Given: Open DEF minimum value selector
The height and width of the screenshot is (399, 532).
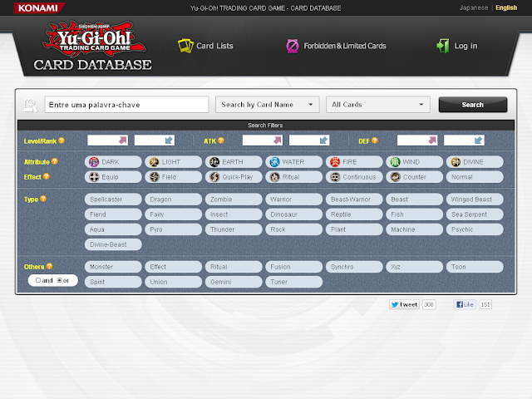Looking at the screenshot, I should point(417,140).
